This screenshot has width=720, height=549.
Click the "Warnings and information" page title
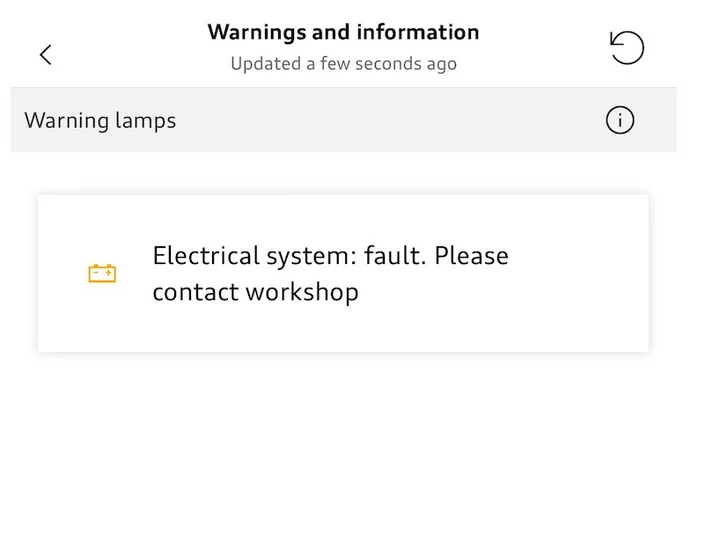(343, 32)
